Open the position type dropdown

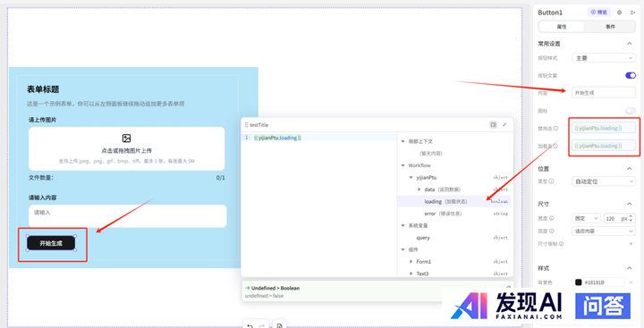(x=604, y=181)
